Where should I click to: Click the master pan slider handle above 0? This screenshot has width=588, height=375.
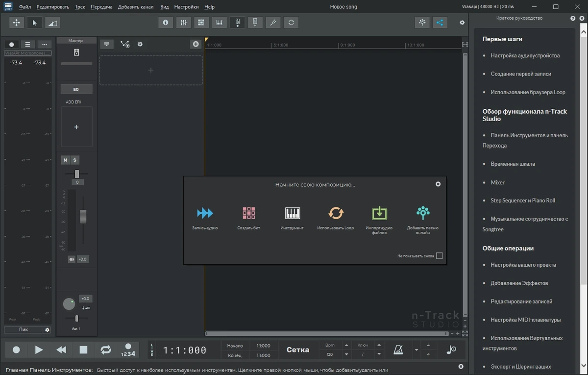click(76, 174)
